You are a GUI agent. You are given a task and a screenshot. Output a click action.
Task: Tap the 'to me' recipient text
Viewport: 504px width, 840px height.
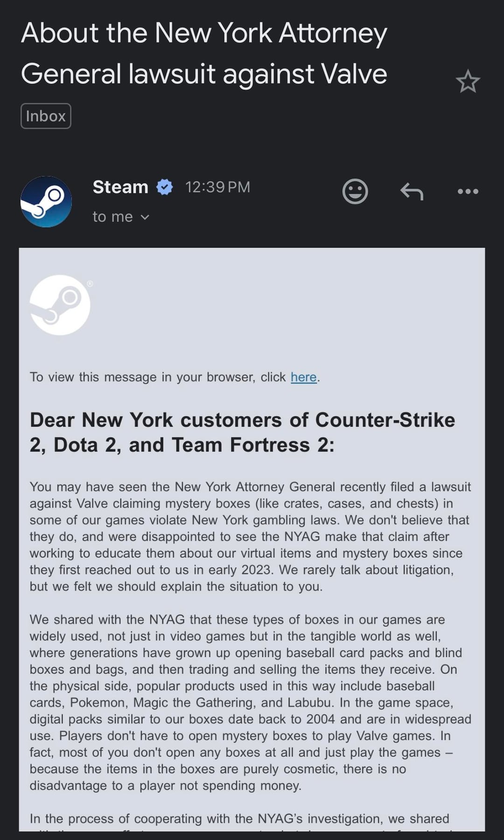click(112, 217)
